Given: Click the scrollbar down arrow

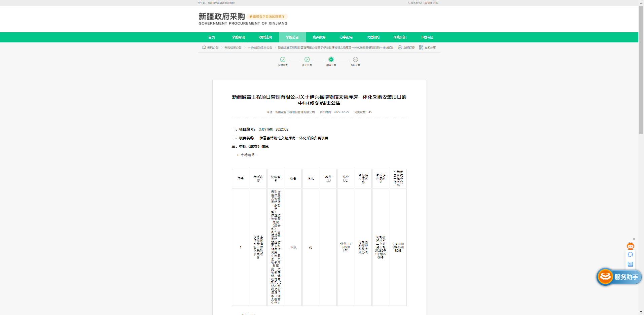Looking at the screenshot, I should point(641,312).
